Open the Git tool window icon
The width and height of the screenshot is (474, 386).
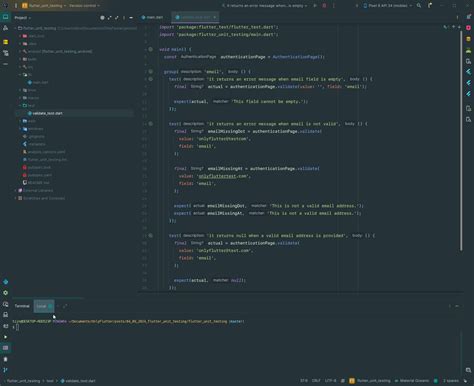(x=6, y=370)
